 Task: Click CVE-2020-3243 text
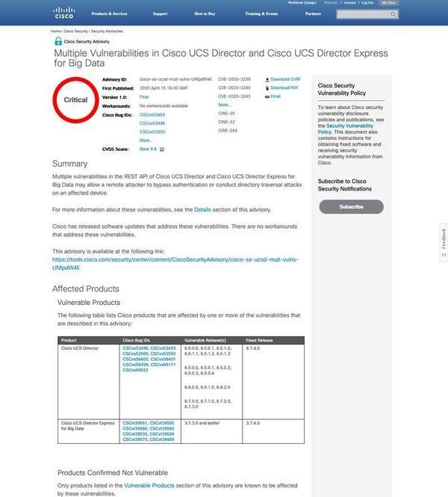point(234,96)
